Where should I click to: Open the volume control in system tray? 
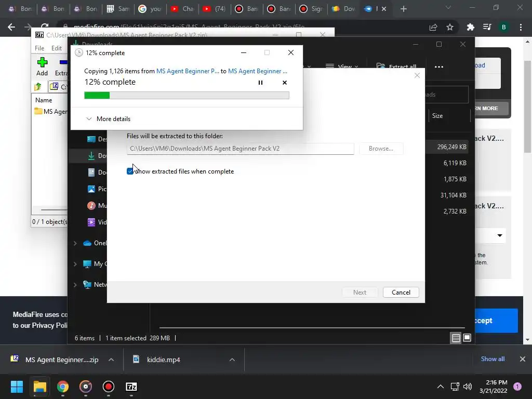coord(468,387)
